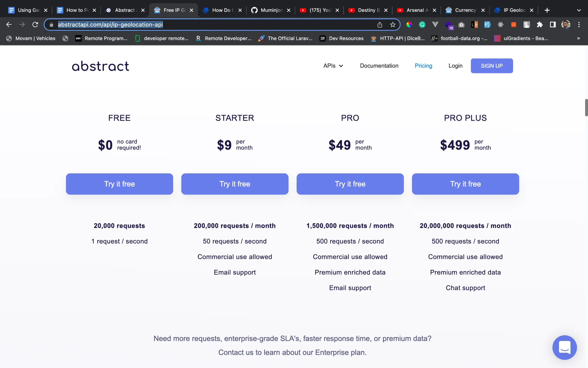Click the page vertical scrollbar thumb

coord(586,108)
